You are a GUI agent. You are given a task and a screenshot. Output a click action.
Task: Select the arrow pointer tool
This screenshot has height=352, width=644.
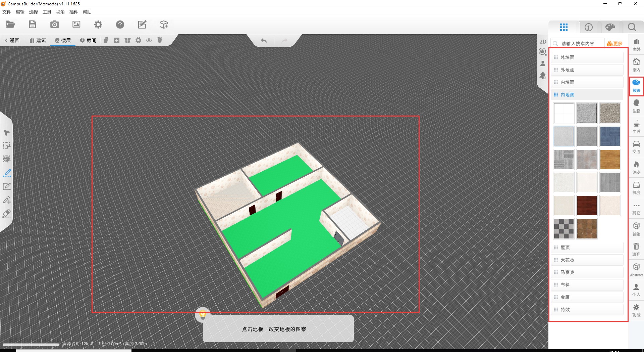click(x=7, y=133)
